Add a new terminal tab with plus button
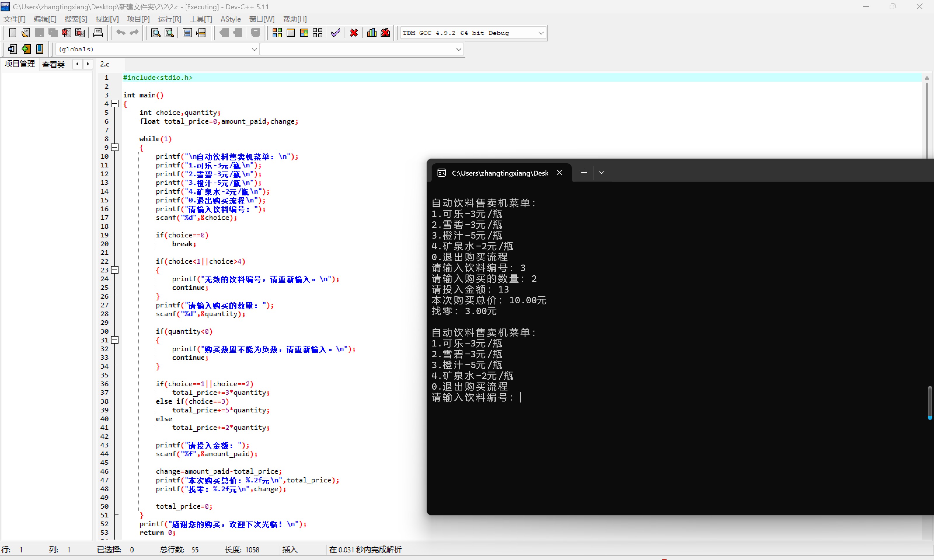934x560 pixels. pyautogui.click(x=584, y=172)
